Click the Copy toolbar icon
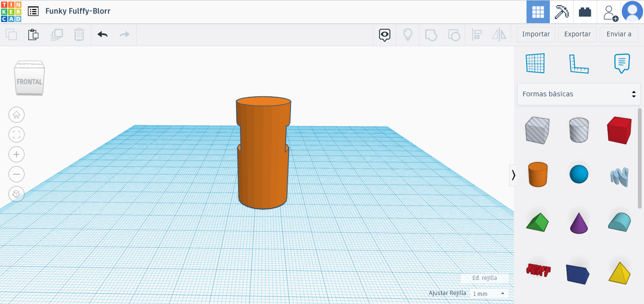This screenshot has width=644, height=304. (11, 34)
